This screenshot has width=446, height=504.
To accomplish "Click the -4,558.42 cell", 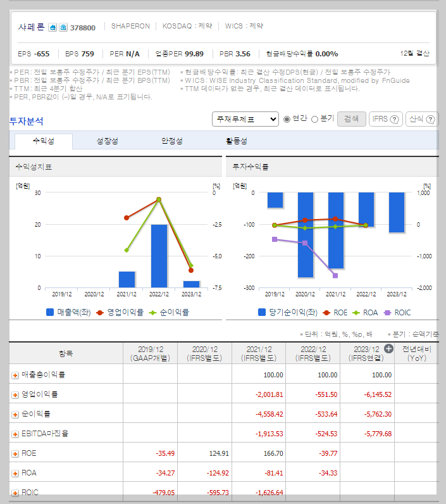I will (269, 414).
